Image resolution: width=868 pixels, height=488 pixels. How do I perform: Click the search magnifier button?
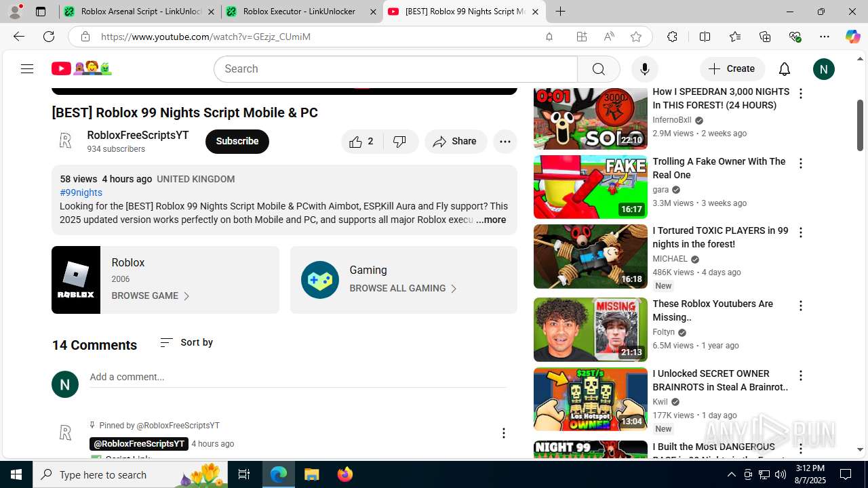(x=598, y=69)
